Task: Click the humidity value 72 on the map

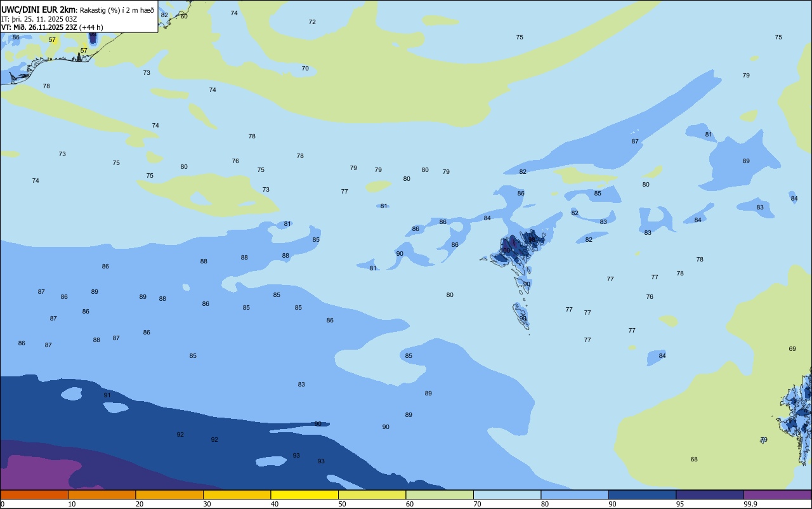Action: (x=312, y=22)
